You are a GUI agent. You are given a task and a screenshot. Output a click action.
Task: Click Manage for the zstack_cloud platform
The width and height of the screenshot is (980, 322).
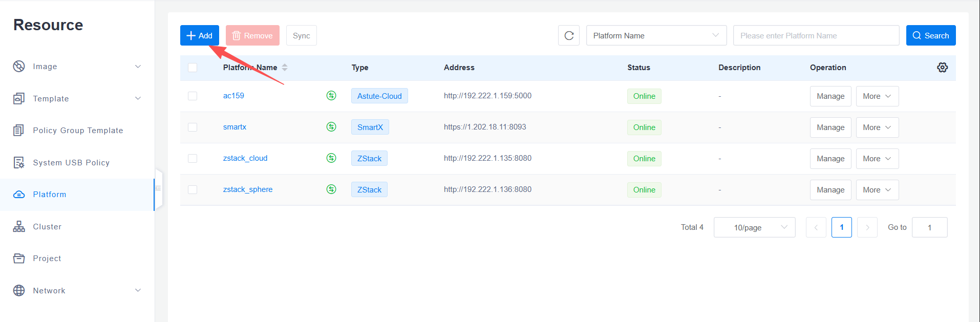click(830, 159)
